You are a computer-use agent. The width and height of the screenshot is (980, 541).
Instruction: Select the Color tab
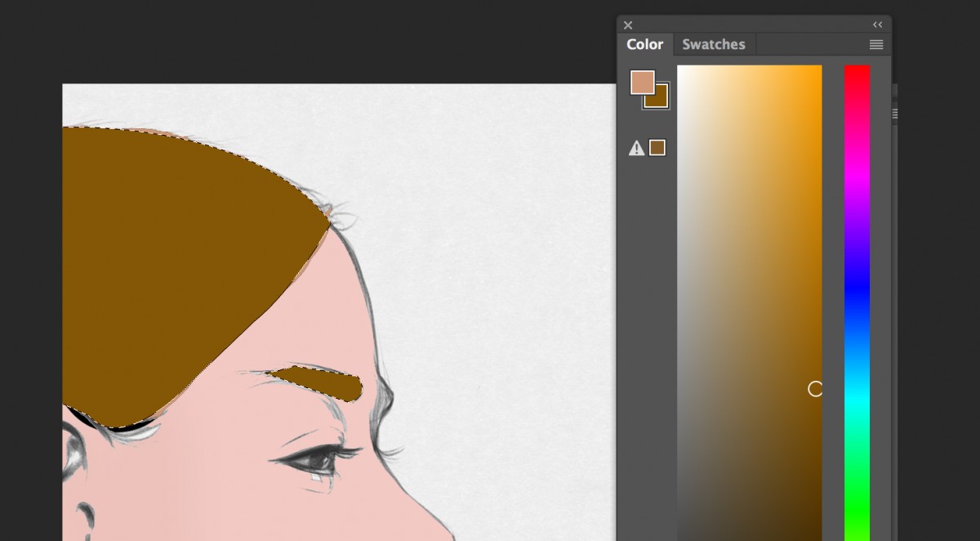pyautogui.click(x=645, y=44)
